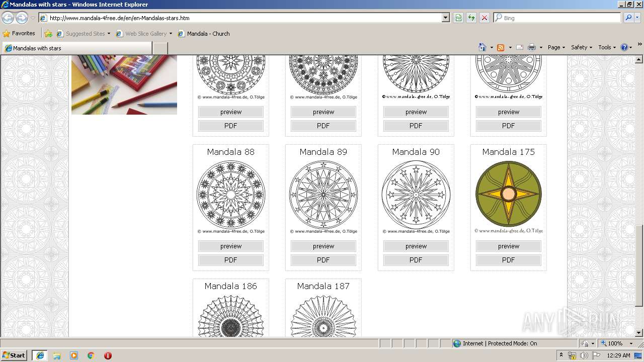
Task: Click the Mandala 187 heading text
Action: coord(324,286)
